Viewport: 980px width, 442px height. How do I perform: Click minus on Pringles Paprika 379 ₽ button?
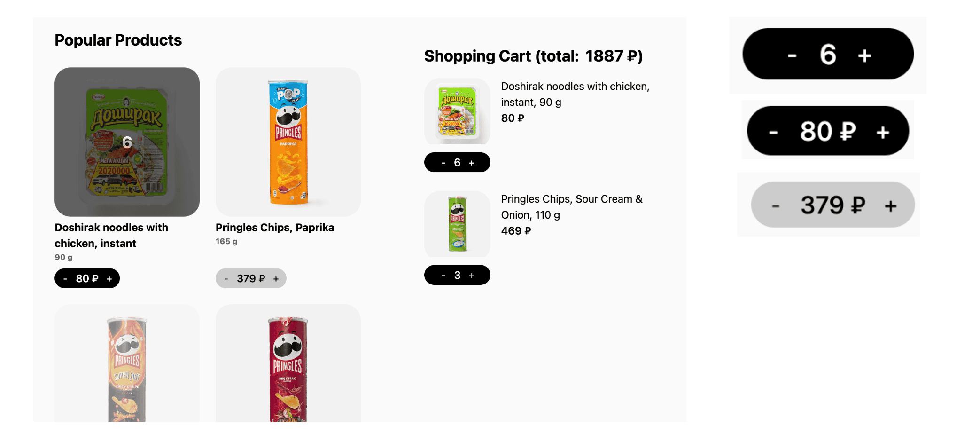[x=226, y=279]
